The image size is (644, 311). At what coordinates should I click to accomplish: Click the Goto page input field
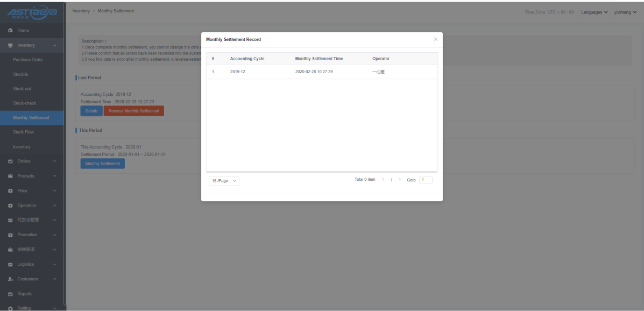point(425,180)
